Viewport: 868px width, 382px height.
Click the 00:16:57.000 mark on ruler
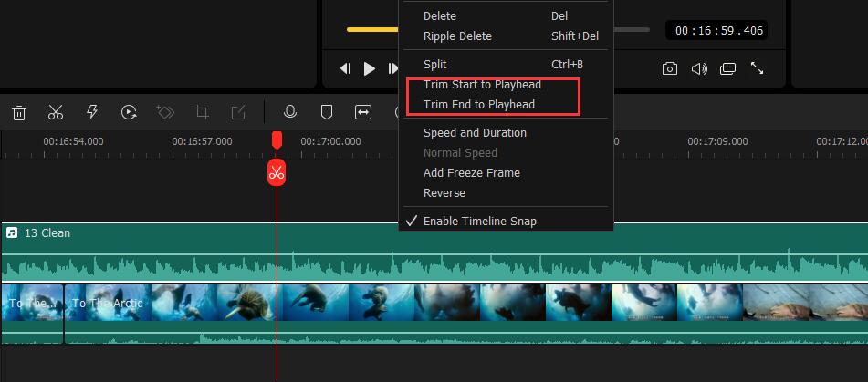click(x=202, y=141)
